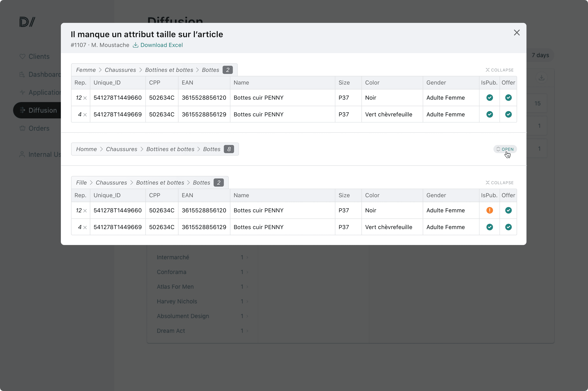The height and width of the screenshot is (391, 588).
Task: Remove the 4x Vert chèvrefeuille row in Femme table
Action: (85, 115)
